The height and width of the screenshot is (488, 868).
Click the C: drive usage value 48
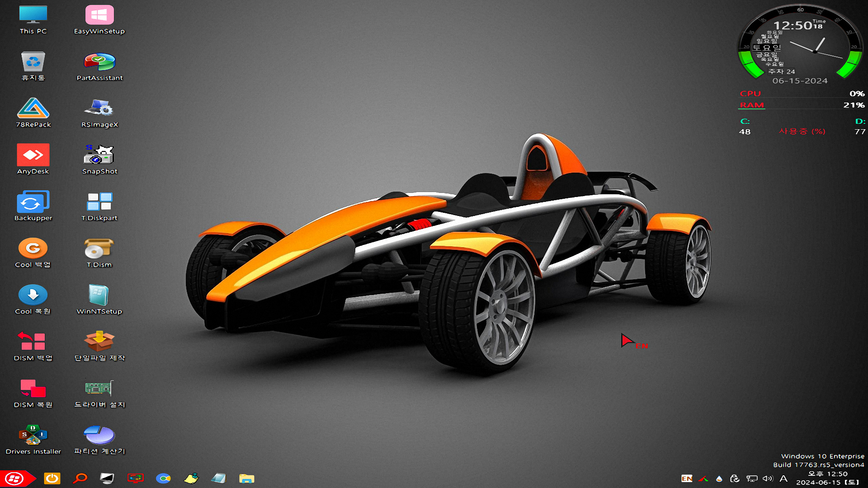745,132
